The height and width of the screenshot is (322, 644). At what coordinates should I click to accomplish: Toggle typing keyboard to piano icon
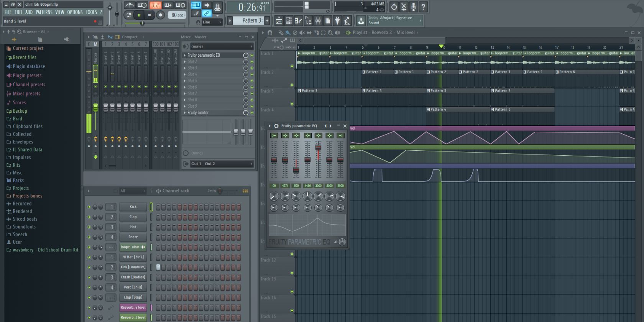196,5
